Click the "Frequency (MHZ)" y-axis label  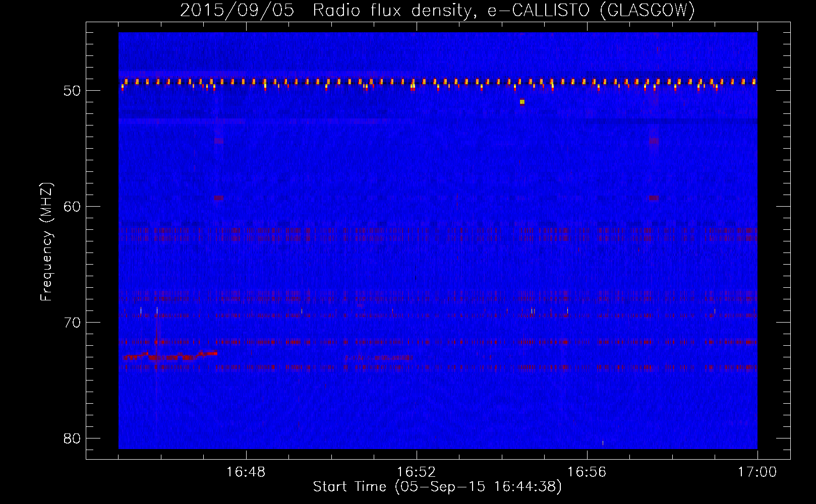[46, 241]
